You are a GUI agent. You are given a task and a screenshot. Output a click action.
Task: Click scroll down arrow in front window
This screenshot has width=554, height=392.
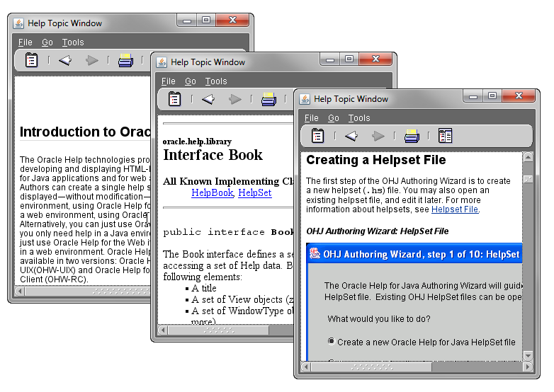[x=528, y=356]
